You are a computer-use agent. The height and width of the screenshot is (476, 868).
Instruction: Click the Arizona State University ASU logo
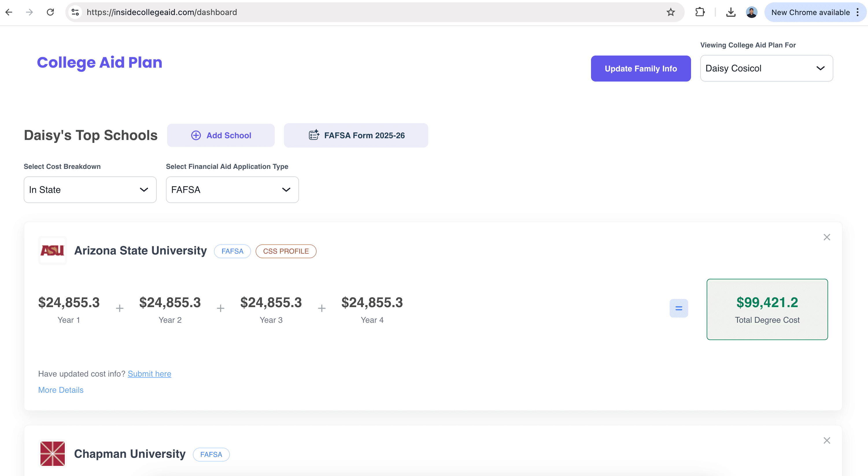pos(53,250)
